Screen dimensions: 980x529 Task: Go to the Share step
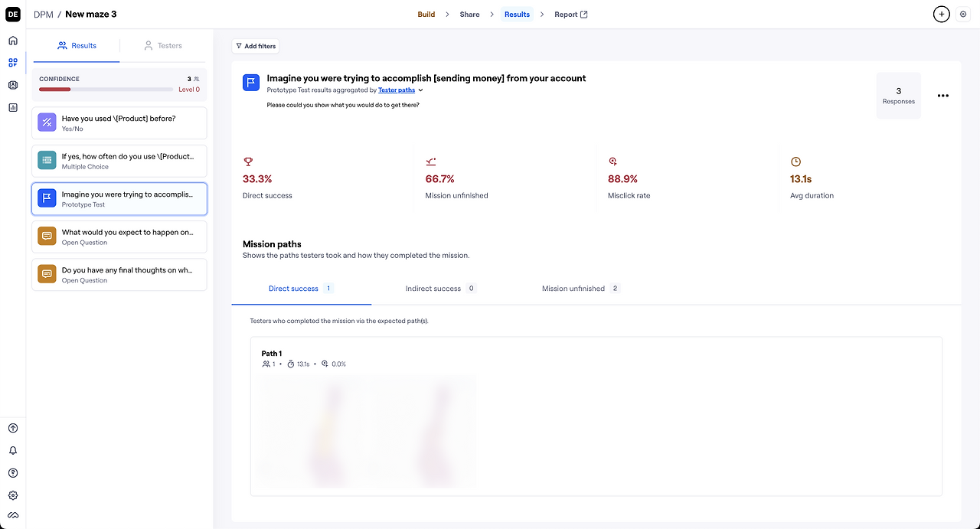pos(469,15)
